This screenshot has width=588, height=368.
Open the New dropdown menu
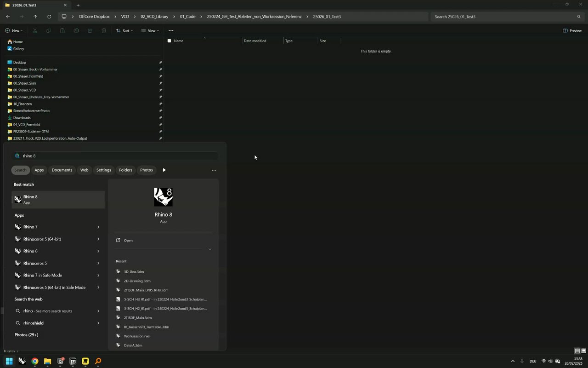14,31
